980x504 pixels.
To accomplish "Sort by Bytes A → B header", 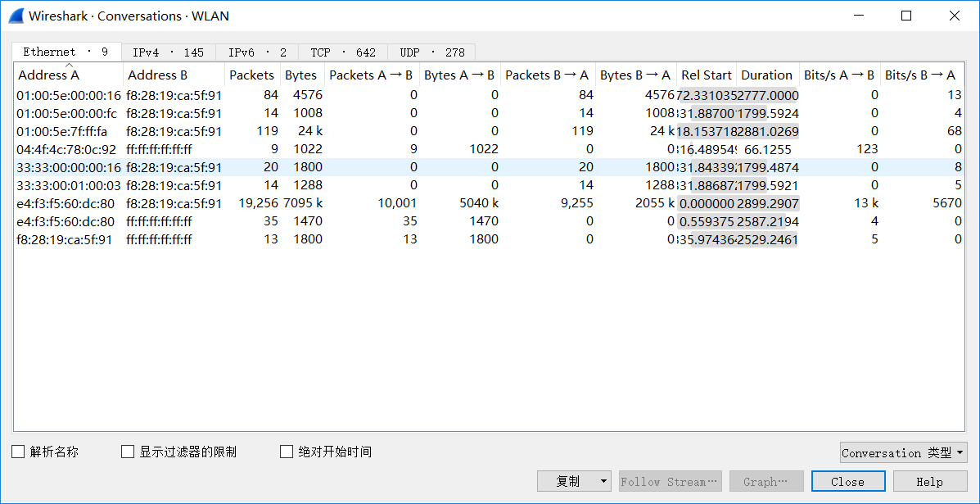I will 459,75.
